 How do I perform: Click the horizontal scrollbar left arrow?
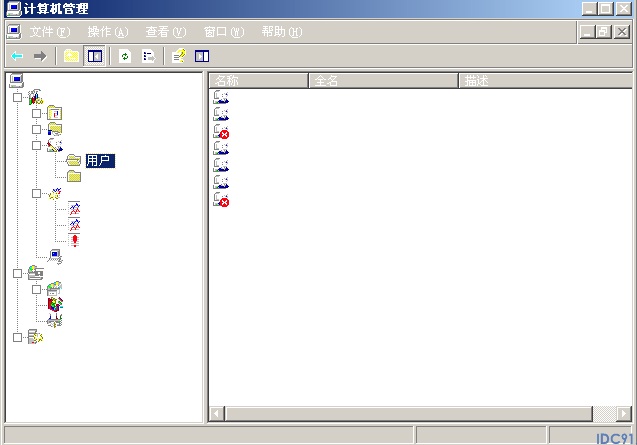point(217,414)
